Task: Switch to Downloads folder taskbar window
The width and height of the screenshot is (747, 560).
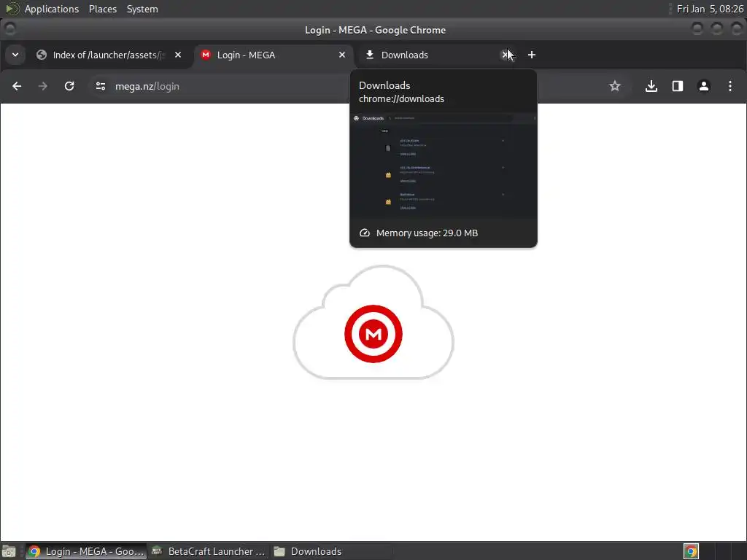Action: tap(331, 551)
